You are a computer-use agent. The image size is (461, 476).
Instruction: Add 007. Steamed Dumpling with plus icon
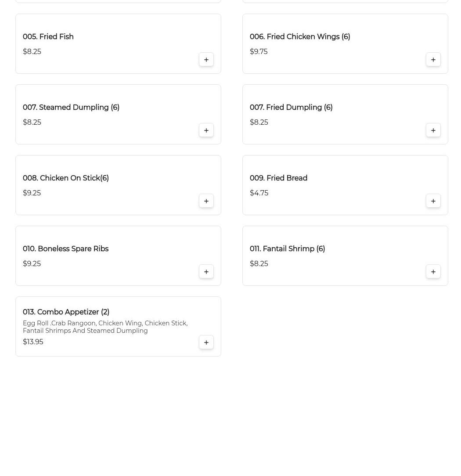(206, 130)
